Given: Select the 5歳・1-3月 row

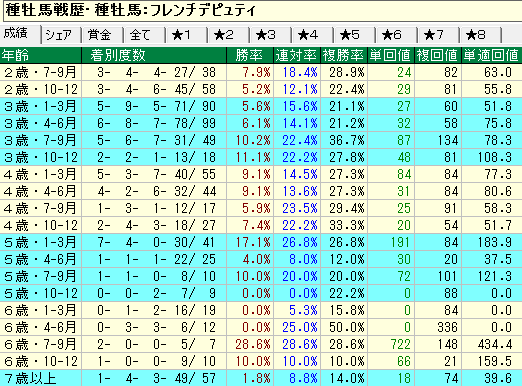Looking at the screenshot, I should [x=261, y=242].
